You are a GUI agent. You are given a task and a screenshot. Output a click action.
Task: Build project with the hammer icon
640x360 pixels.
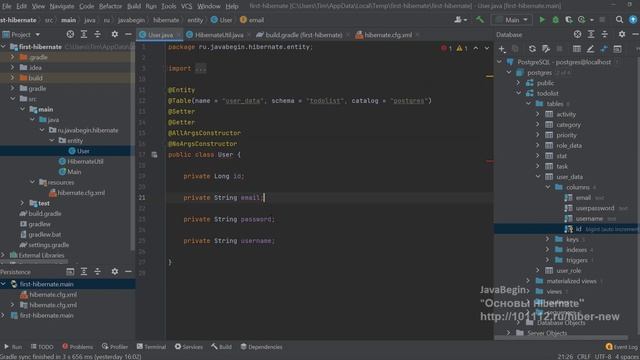480,20
